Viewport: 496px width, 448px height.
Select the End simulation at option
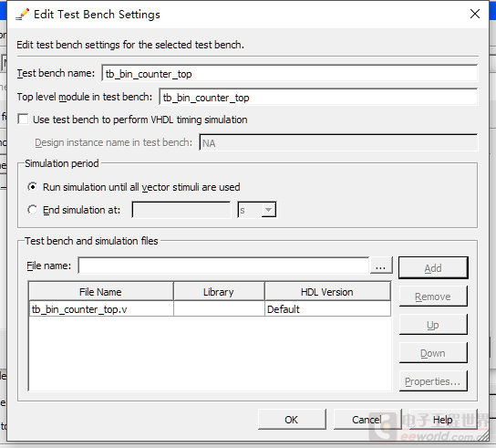tap(32, 210)
